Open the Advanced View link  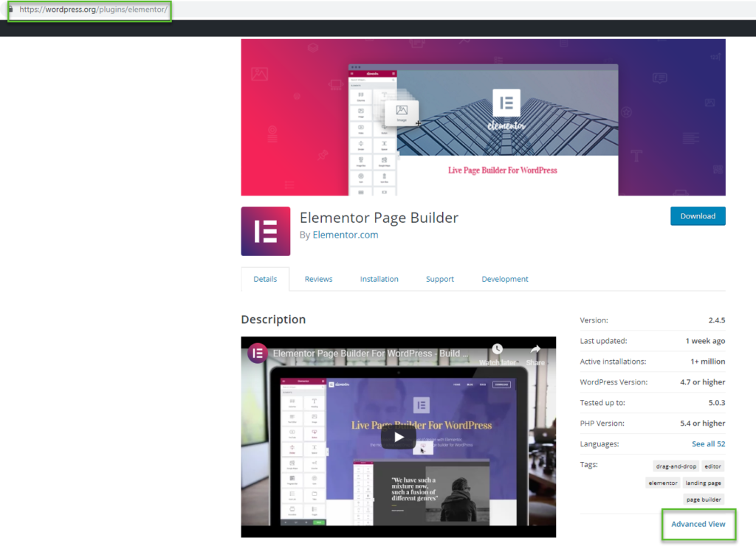click(698, 524)
